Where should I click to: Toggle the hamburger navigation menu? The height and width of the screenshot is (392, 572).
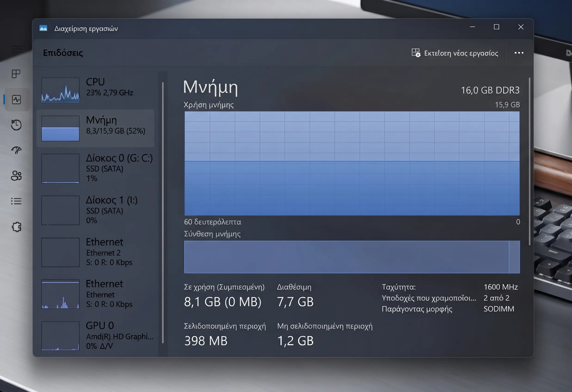pos(17,49)
